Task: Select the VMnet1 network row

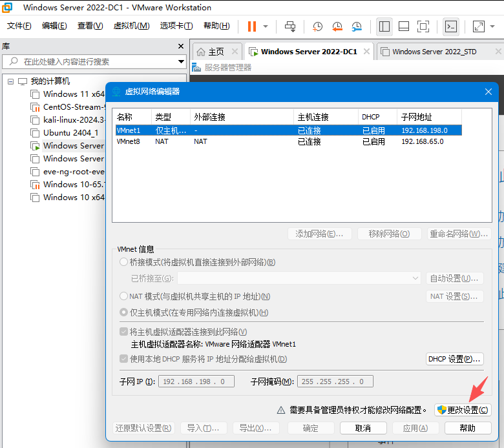Action: [289, 130]
